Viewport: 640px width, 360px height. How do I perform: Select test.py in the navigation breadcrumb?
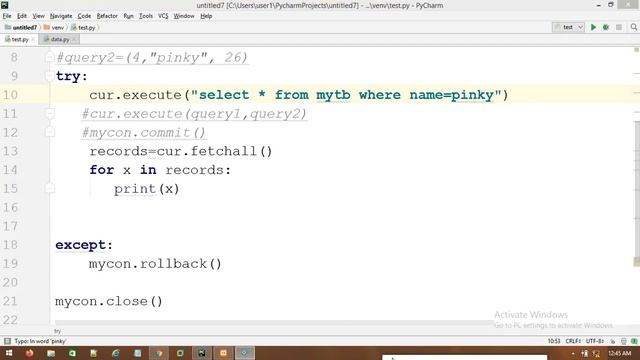tap(83, 28)
